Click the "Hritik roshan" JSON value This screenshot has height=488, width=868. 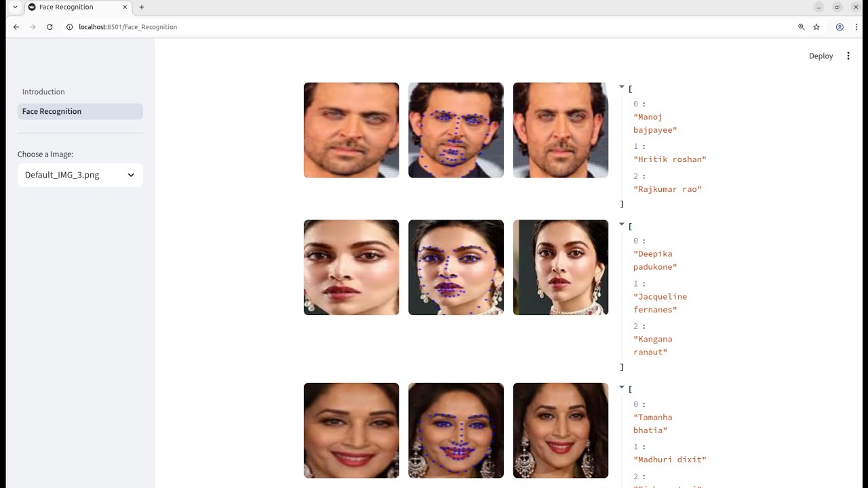[670, 159]
